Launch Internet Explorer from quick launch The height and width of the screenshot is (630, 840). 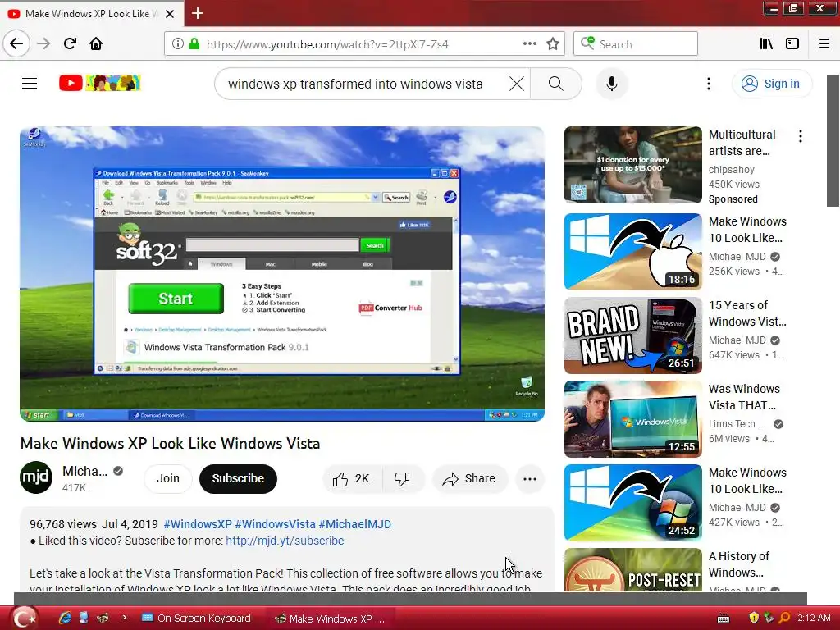click(x=65, y=618)
